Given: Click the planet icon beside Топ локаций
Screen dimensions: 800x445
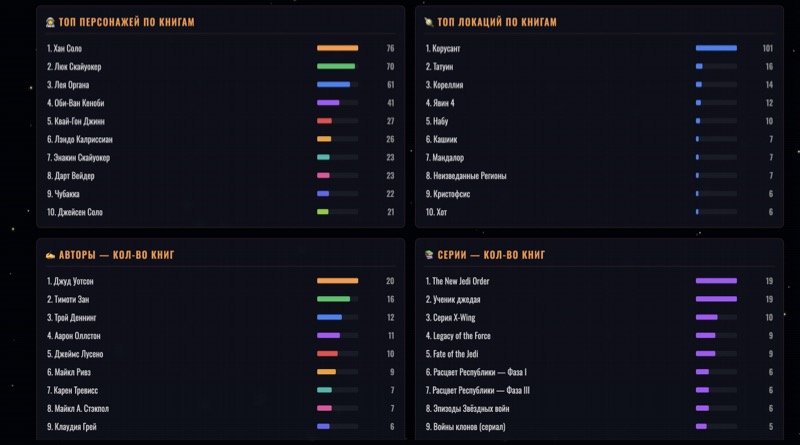Looking at the screenshot, I should point(429,22).
